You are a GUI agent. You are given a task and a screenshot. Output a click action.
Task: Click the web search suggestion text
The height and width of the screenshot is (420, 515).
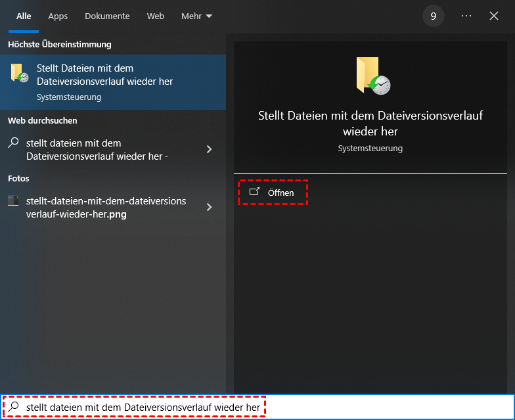pyautogui.click(x=97, y=150)
